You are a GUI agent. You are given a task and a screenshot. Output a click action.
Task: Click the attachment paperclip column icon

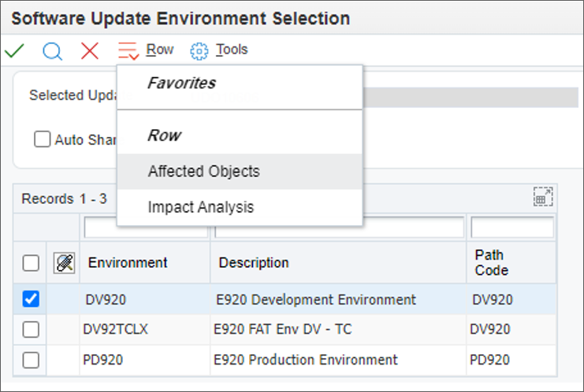(x=64, y=263)
